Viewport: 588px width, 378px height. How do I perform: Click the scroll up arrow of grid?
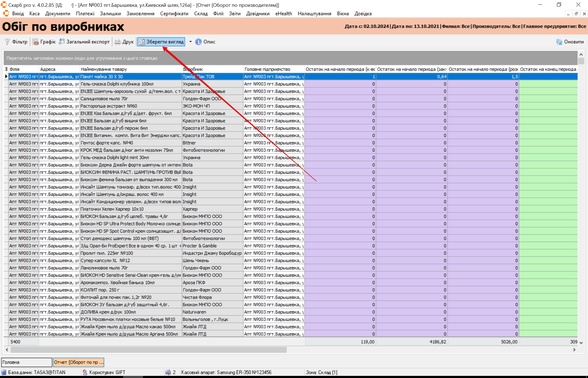tap(581, 54)
